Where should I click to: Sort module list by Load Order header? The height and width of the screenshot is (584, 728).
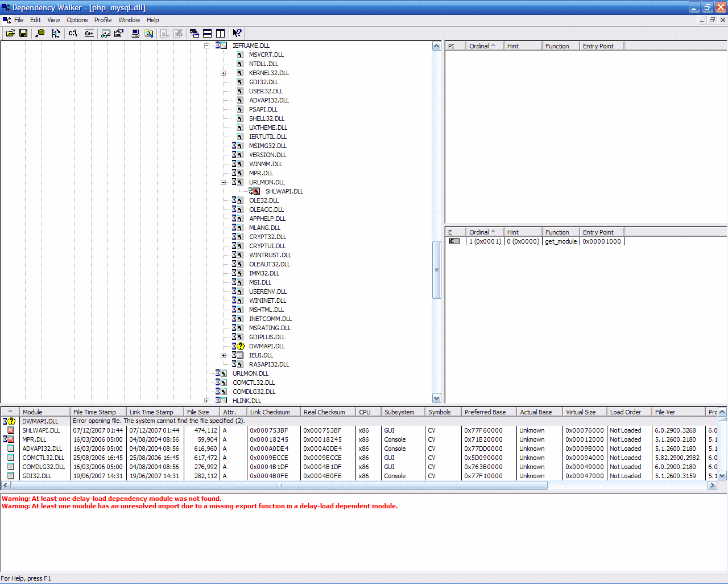(x=629, y=412)
